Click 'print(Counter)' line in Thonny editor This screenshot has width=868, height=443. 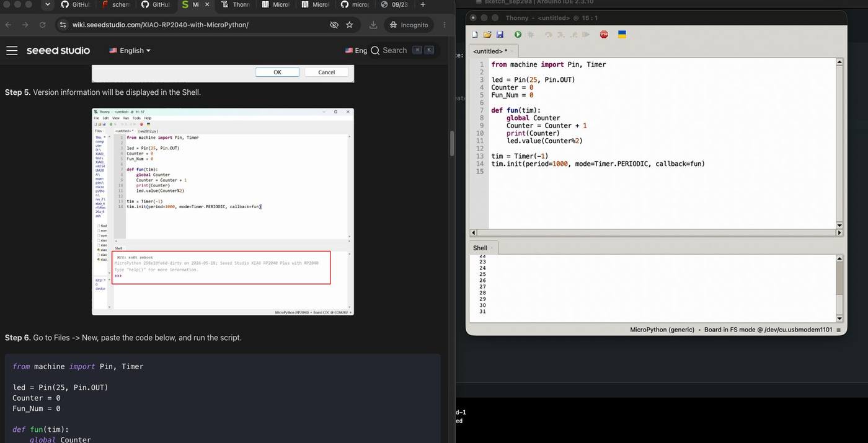point(533,133)
